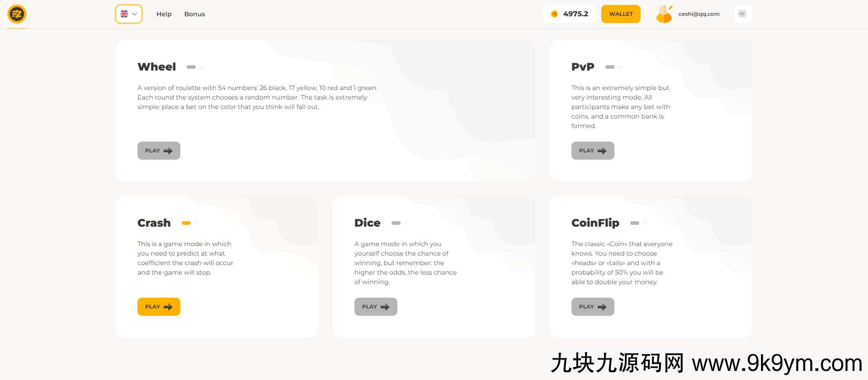Click the UK flag icon
The height and width of the screenshot is (380, 868).
coord(124,14)
